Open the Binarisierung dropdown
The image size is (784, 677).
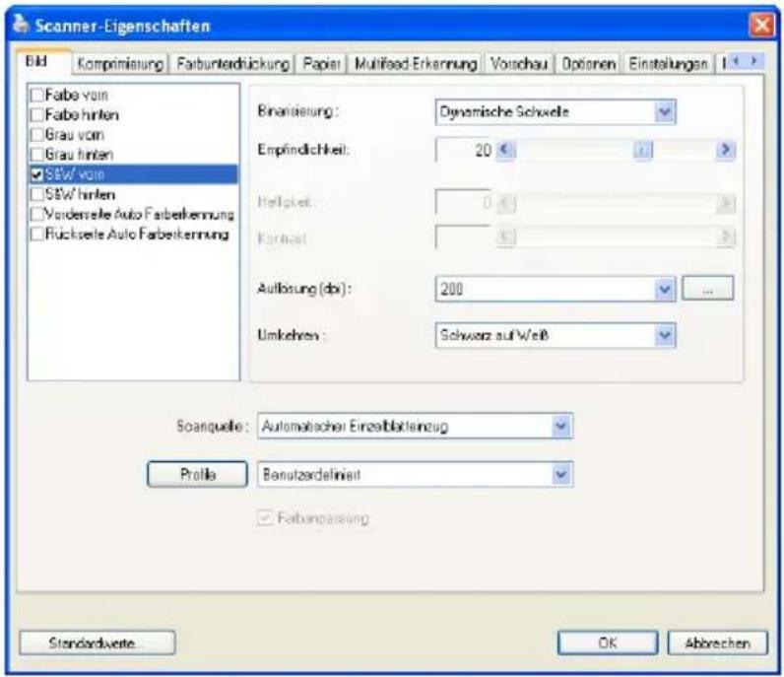[665, 111]
